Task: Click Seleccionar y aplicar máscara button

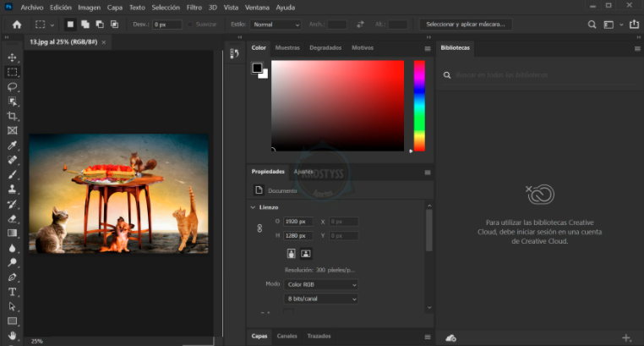Action: coord(466,25)
